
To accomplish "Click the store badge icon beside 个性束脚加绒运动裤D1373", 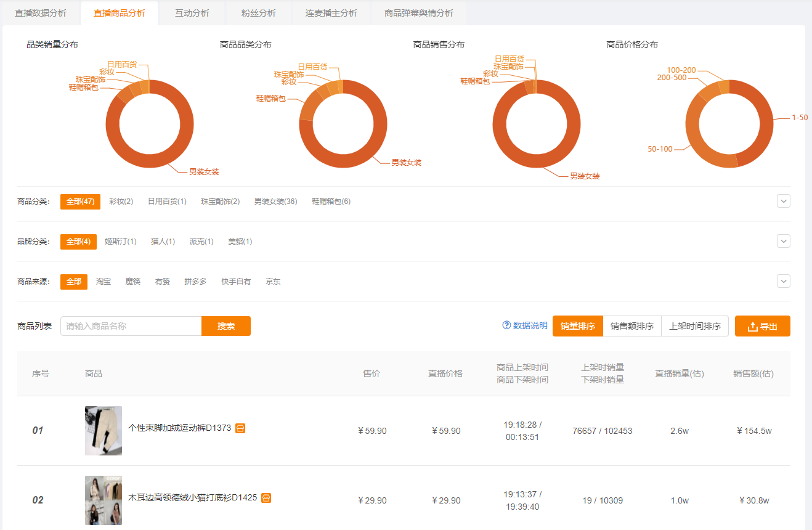I will tap(240, 428).
